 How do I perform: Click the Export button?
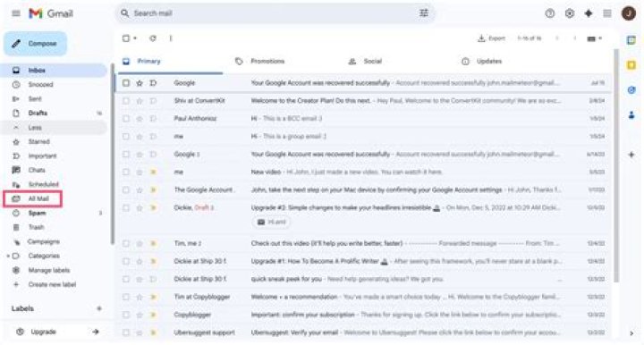pos(491,38)
